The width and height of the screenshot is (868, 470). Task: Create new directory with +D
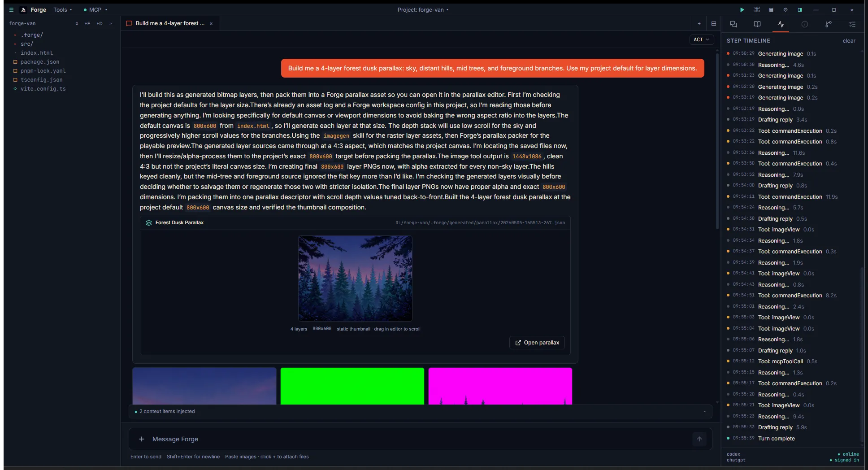[x=100, y=23]
